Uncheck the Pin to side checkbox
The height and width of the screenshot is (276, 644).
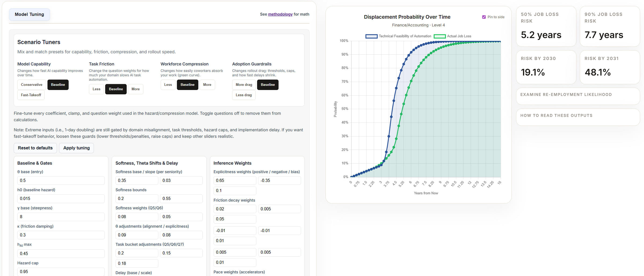click(x=484, y=17)
